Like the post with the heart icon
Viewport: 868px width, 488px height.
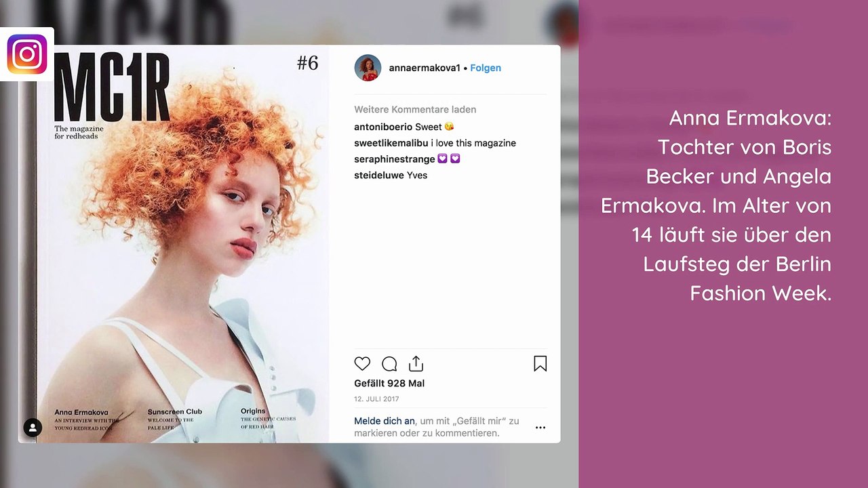[363, 364]
